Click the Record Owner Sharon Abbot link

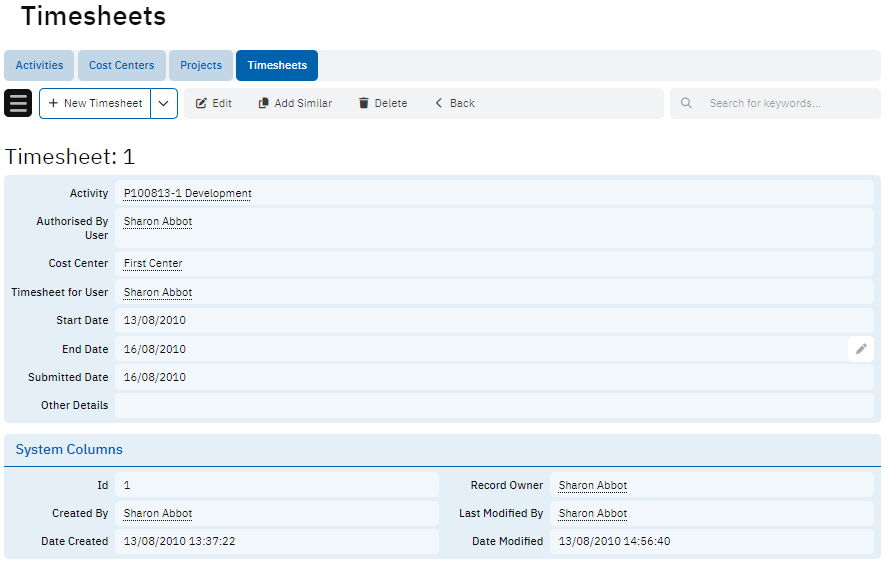pos(593,485)
